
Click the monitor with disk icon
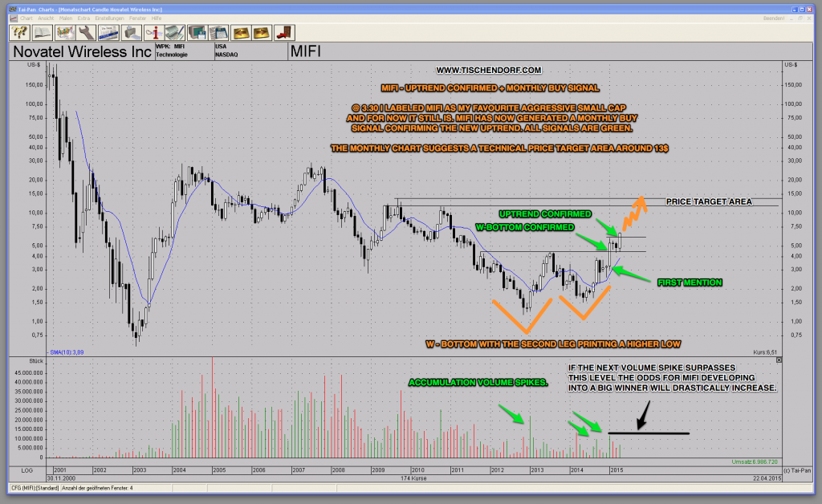pyautogui.click(x=197, y=32)
